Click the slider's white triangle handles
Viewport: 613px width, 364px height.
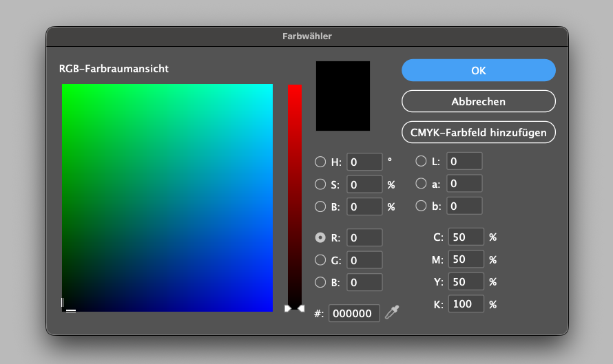(x=294, y=308)
